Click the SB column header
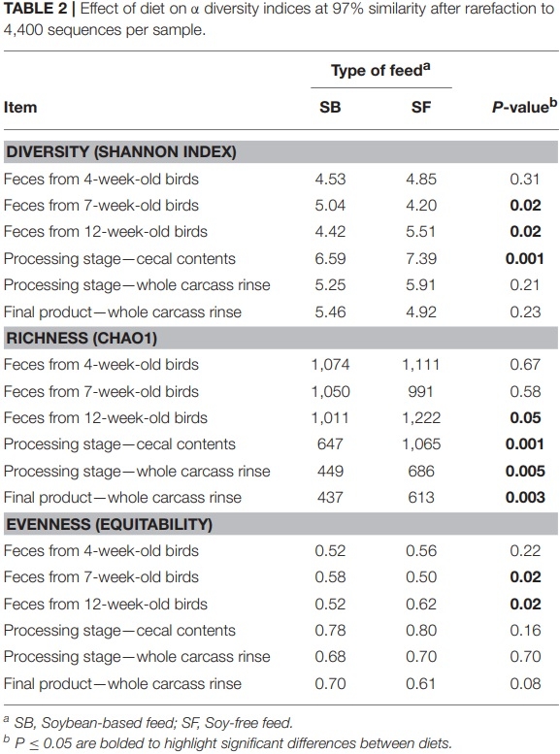This screenshot has height=754, width=560. tap(330, 107)
